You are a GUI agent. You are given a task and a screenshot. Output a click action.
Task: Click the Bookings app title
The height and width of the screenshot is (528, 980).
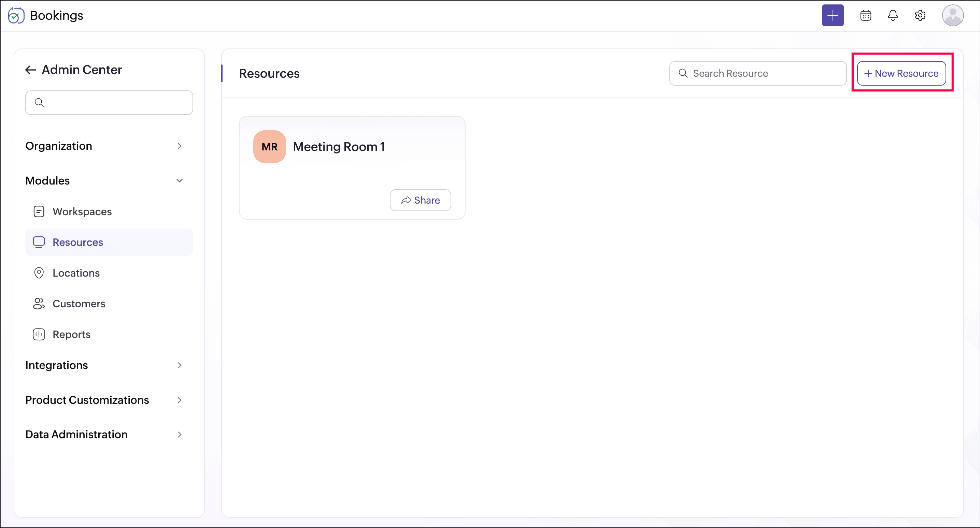57,16
